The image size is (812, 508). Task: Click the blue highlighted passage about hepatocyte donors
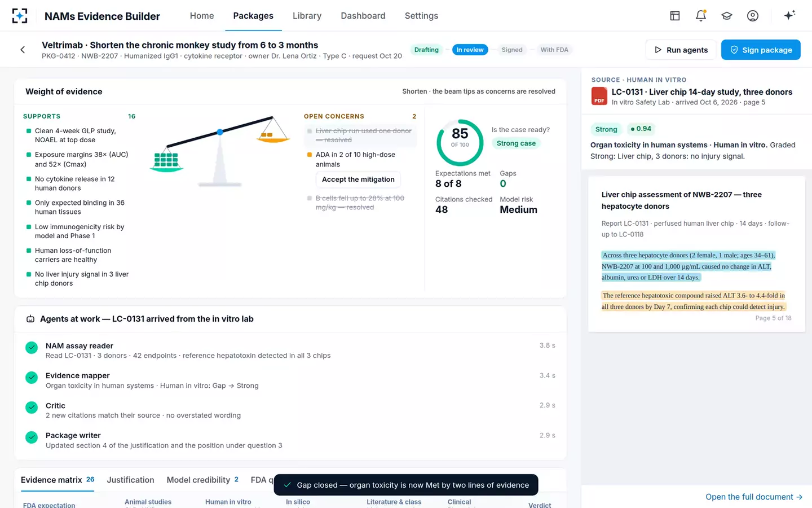click(x=688, y=266)
